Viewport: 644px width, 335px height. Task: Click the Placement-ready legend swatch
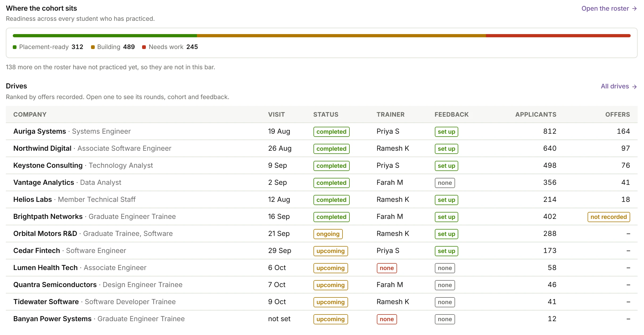(15, 47)
